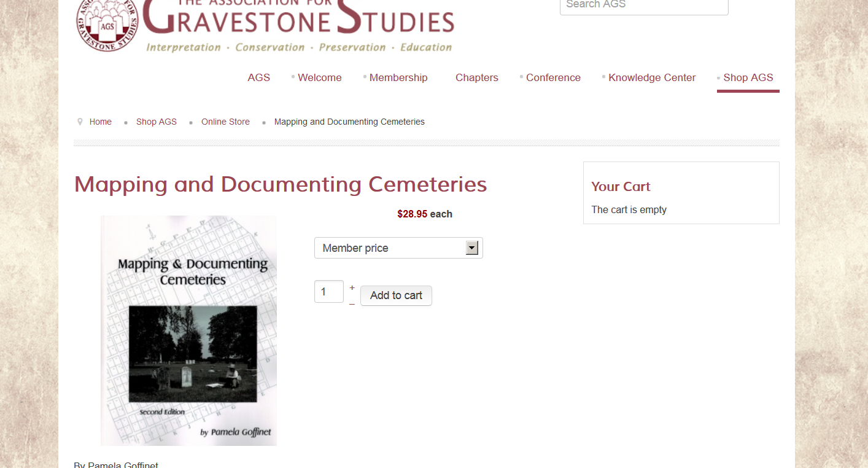Open the Conference menu item

click(553, 77)
